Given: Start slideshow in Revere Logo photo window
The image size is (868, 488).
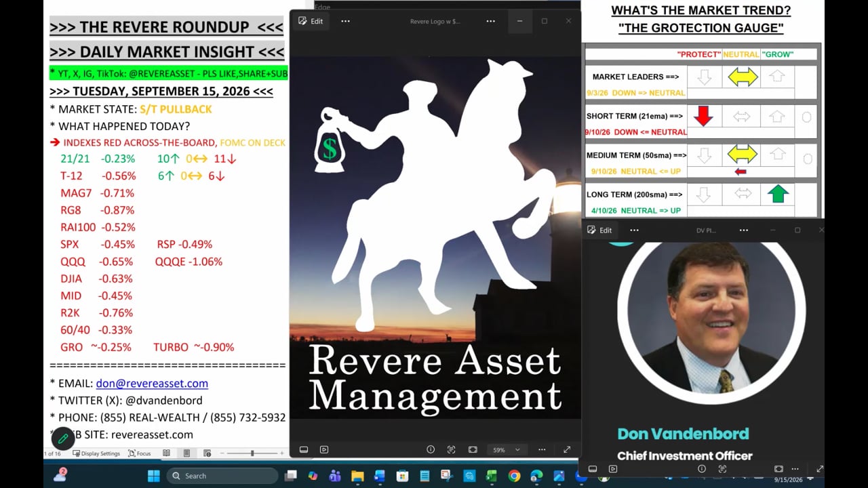Looking at the screenshot, I should click(x=324, y=449).
